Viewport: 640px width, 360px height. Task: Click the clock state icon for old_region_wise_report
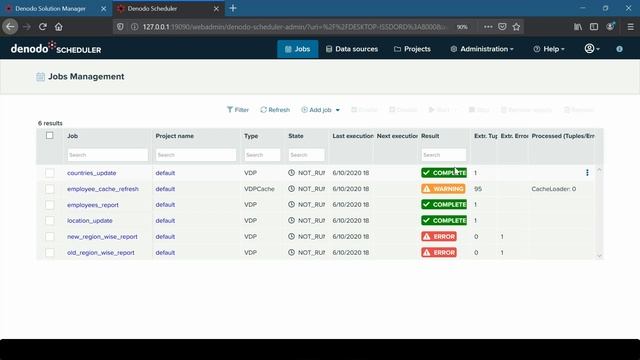pyautogui.click(x=291, y=252)
